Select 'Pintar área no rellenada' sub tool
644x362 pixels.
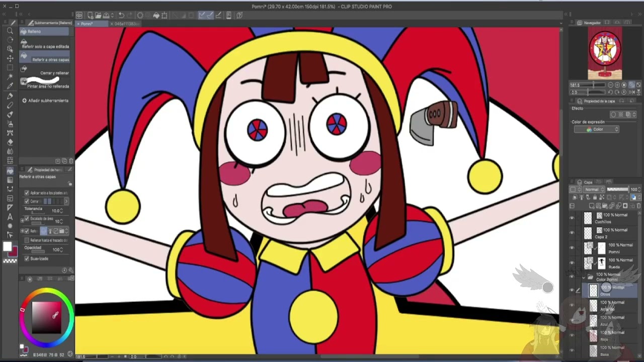(x=45, y=83)
